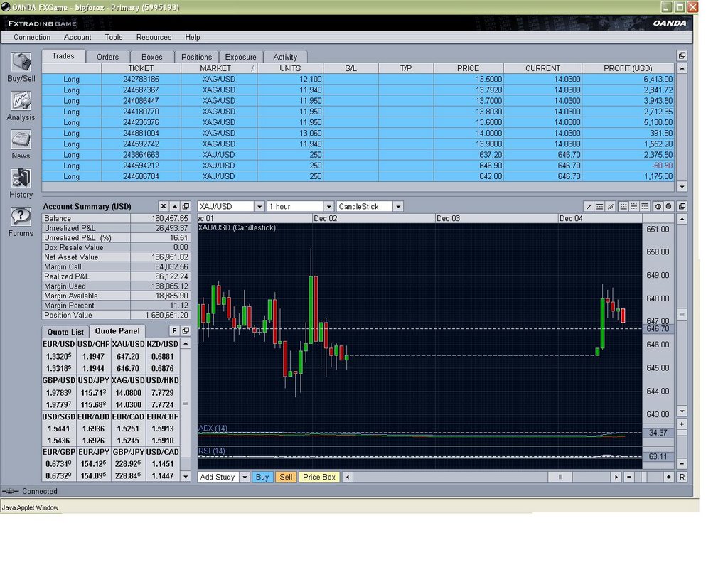Click the orange Sell button below chart
Image resolution: width=728 pixels, height=582 pixels.
[x=286, y=477]
